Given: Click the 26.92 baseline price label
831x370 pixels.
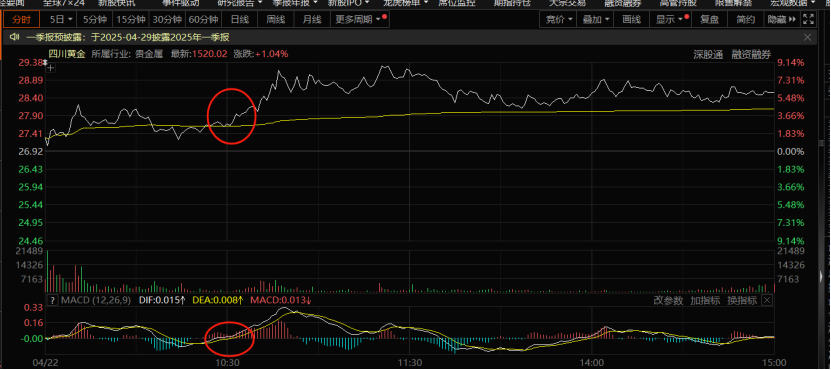Looking at the screenshot, I should click(x=31, y=152).
